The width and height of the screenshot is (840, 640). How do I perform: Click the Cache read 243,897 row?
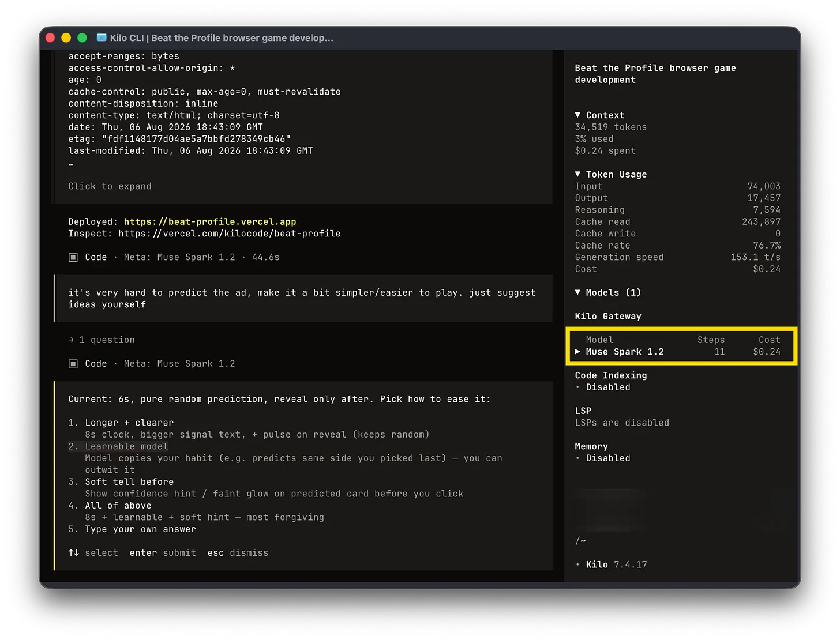677,222
